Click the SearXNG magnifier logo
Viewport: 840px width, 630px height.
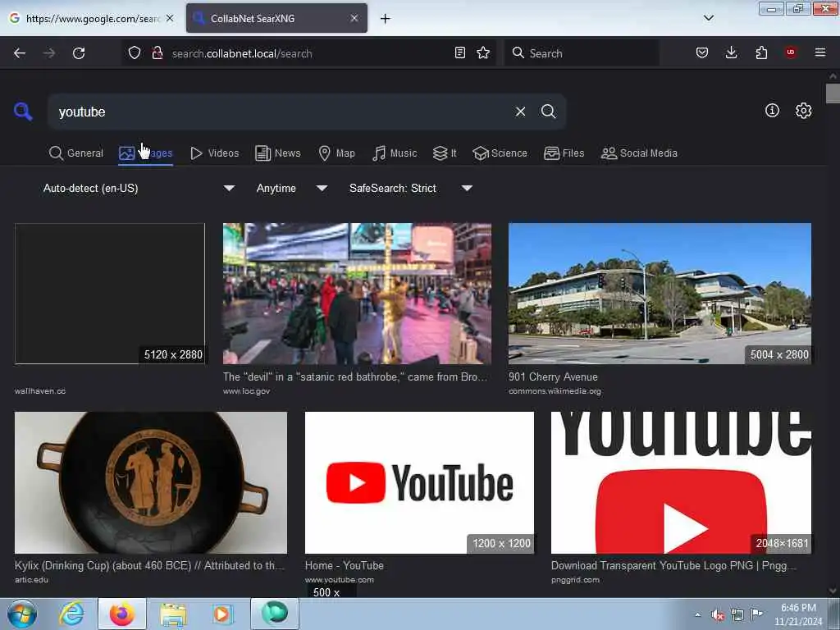23,112
